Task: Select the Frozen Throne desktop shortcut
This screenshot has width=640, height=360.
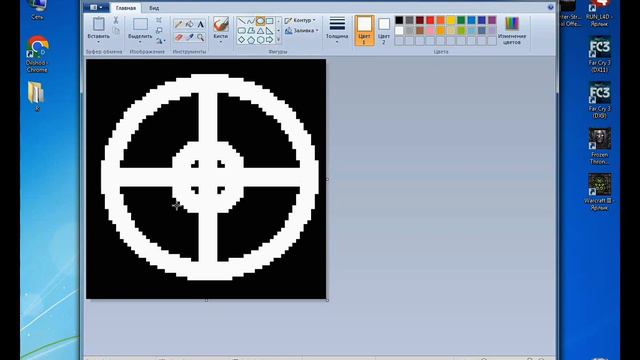Action: coord(599,146)
